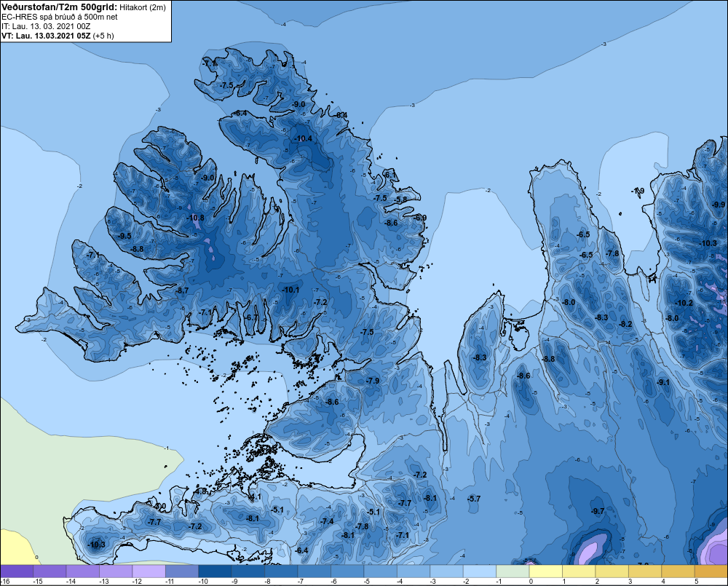Click the "IT: Lau. 13. 03. 2021 00Z" line
Image resolution: width=728 pixels, height=586 pixels.
click(x=46, y=26)
